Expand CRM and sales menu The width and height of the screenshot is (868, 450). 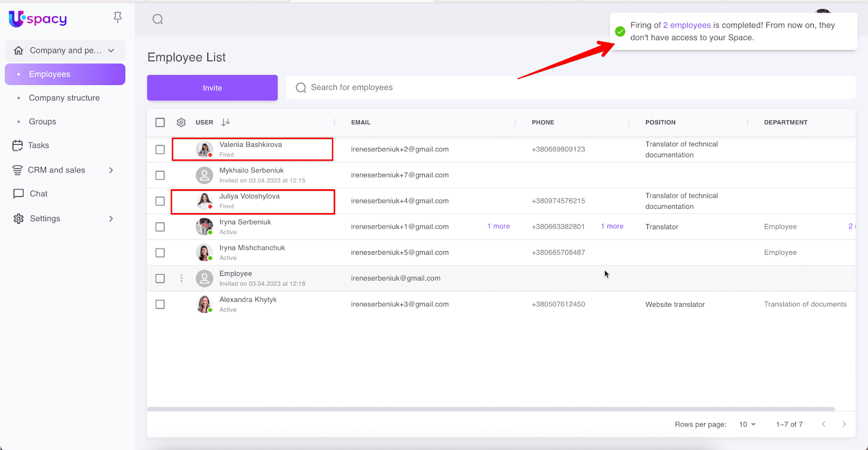click(x=111, y=170)
